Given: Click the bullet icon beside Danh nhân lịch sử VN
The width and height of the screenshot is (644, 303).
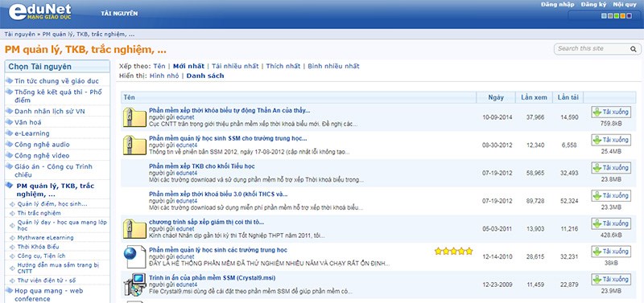Looking at the screenshot, I should click(9, 111).
